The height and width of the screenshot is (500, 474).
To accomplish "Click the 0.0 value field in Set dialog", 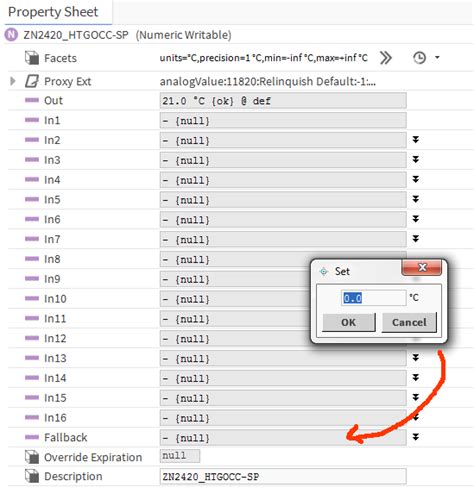I will click(x=373, y=298).
